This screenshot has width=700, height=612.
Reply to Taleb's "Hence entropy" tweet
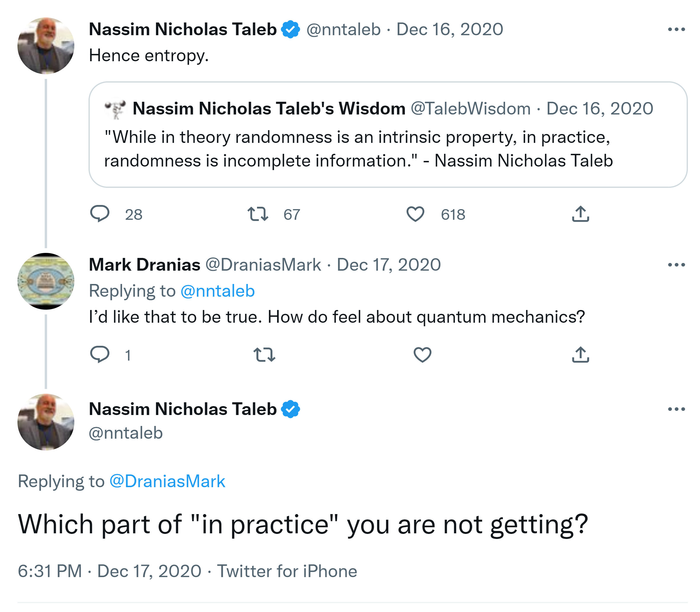[99, 214]
